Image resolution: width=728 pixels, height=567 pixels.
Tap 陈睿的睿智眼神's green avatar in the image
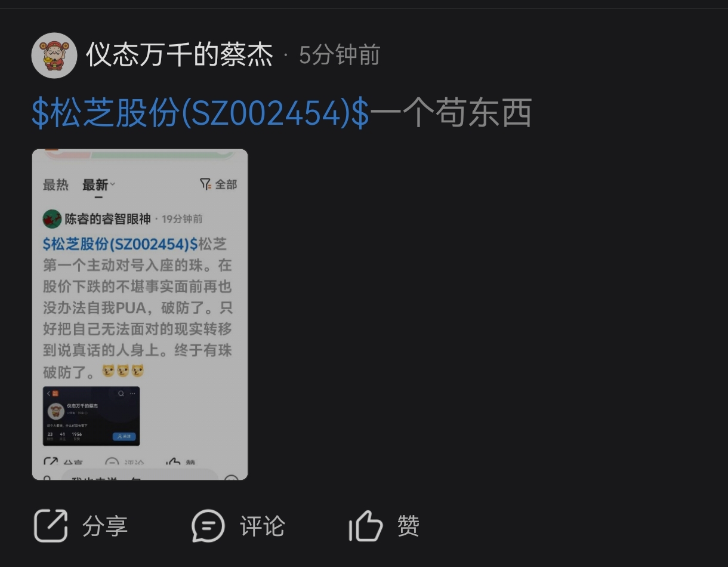[53, 219]
